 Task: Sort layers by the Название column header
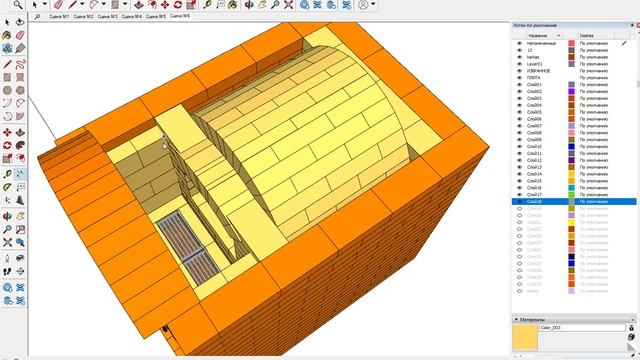click(544, 36)
